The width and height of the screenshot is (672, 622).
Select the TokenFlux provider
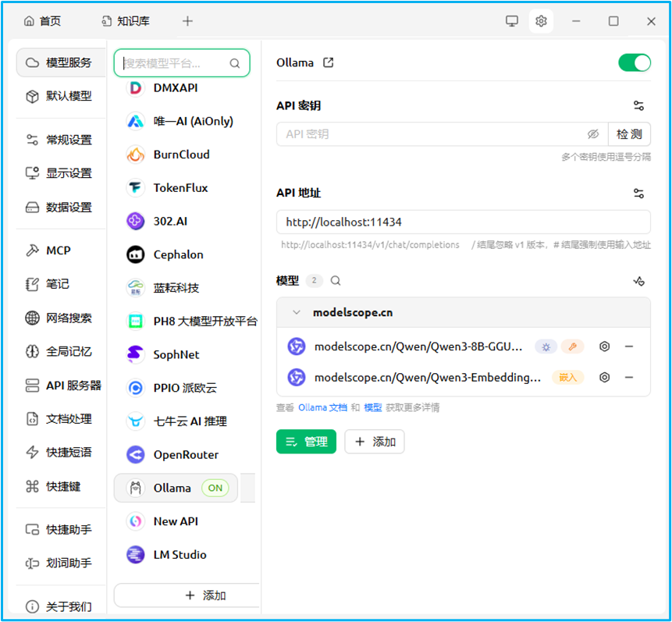[x=184, y=188]
